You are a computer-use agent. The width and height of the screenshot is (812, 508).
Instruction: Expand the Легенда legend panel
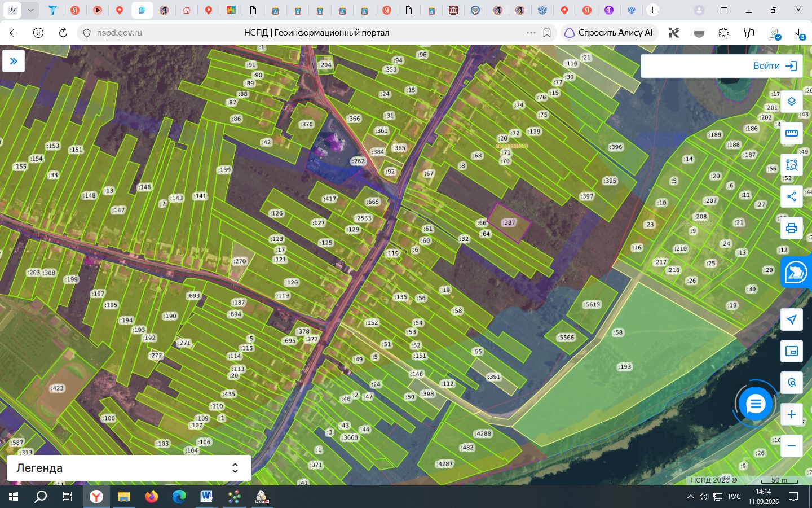(x=129, y=468)
